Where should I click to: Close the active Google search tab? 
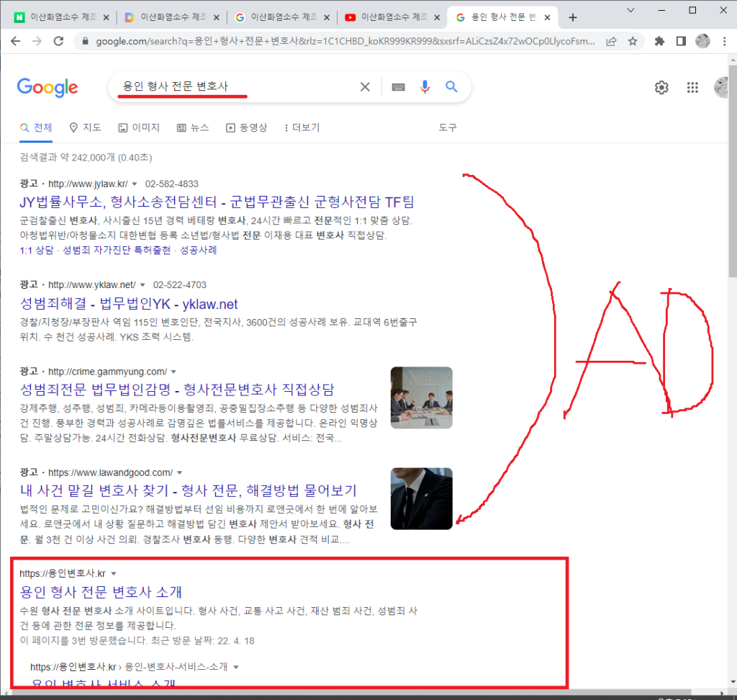(x=547, y=18)
